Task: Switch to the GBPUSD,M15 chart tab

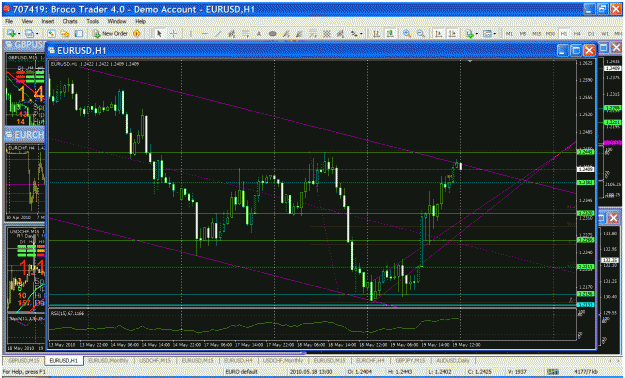Action: [24, 360]
